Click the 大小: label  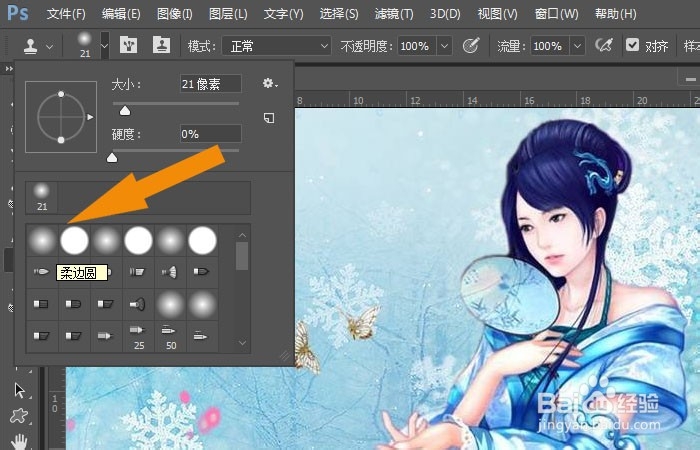coord(126,84)
